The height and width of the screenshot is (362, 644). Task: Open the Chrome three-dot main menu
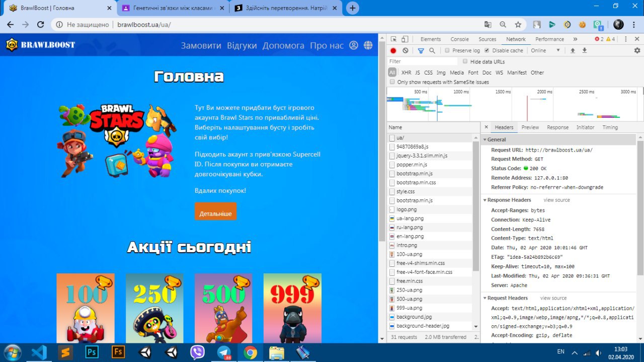(634, 24)
